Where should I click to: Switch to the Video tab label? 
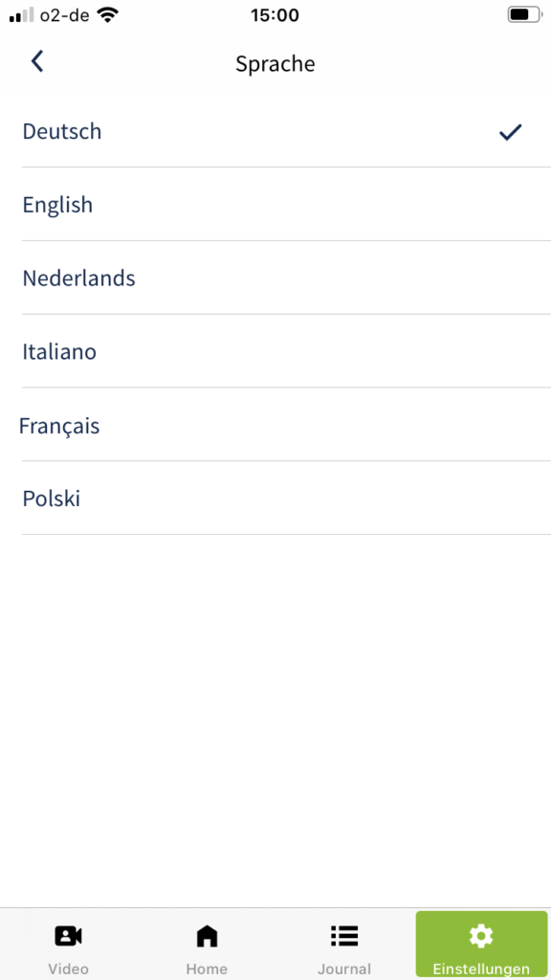(x=69, y=969)
